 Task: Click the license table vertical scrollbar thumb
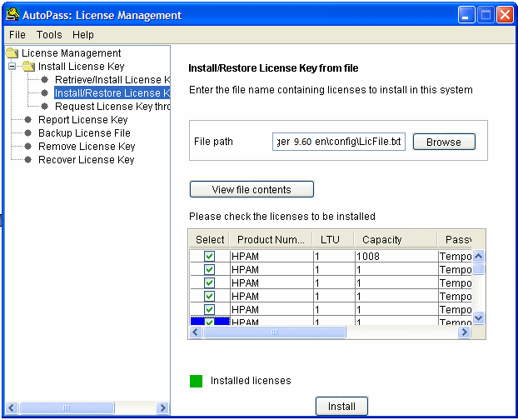(x=478, y=269)
